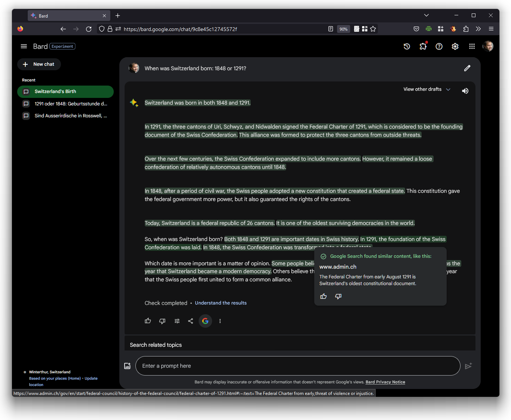Open tracking protection shield icon
Image resolution: width=511 pixels, height=420 pixels.
point(102,29)
